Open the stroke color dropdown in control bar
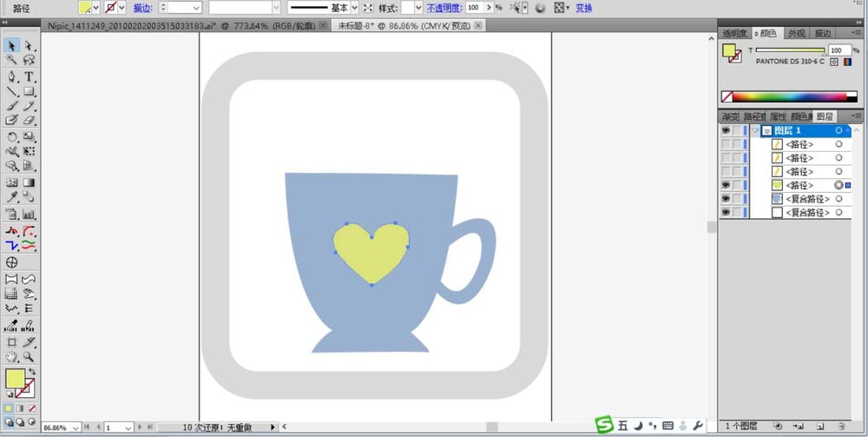 (x=122, y=8)
